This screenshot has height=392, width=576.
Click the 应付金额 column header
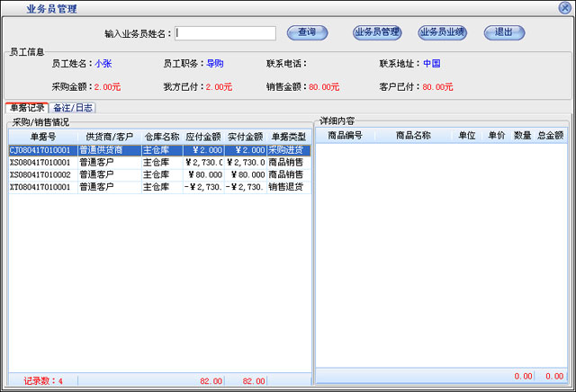(203, 137)
